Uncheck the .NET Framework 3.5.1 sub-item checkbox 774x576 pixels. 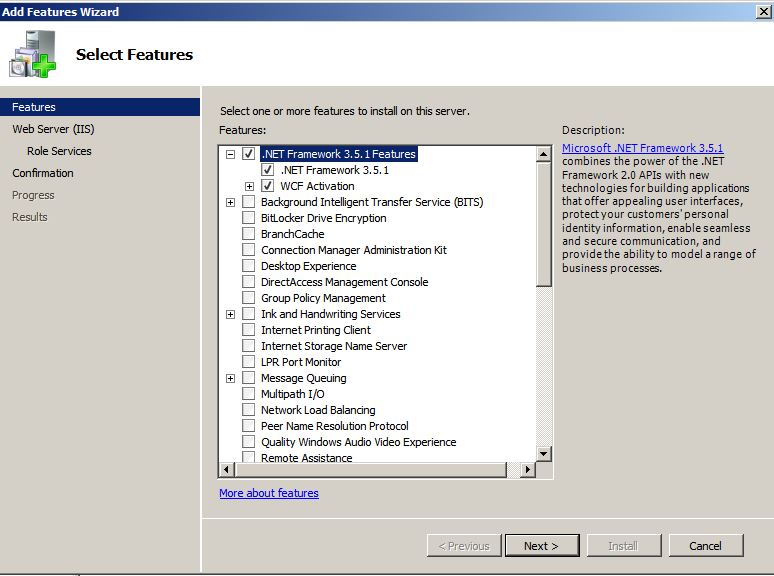pos(268,170)
